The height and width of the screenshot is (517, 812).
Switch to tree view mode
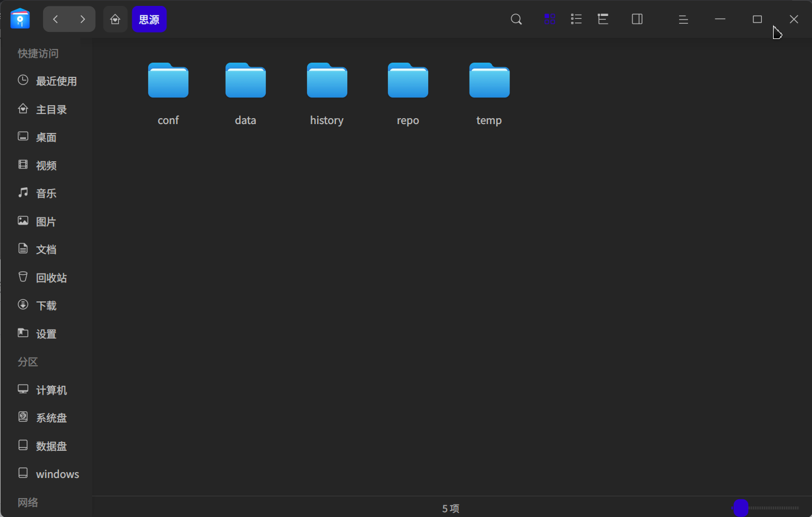[603, 19]
